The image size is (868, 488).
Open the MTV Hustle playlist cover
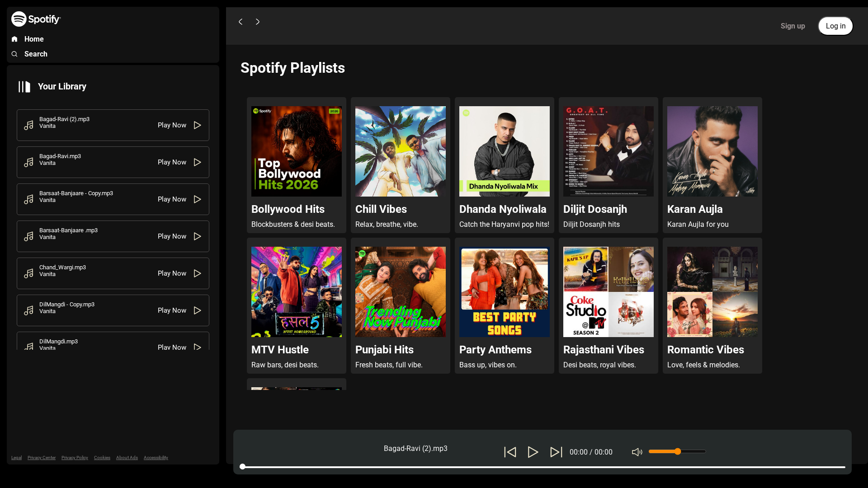[x=297, y=292]
